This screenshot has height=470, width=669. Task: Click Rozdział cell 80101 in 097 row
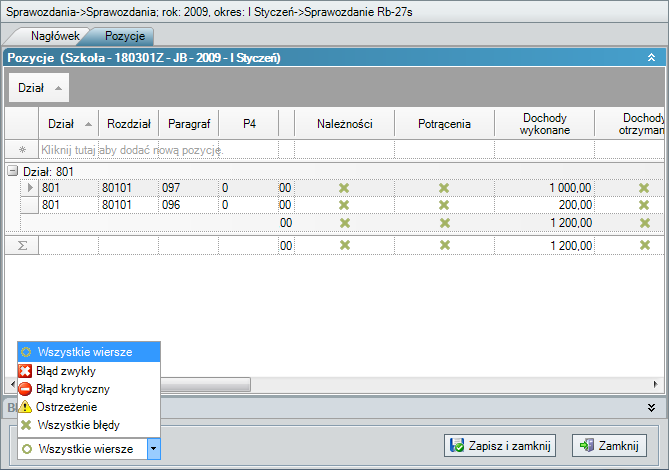click(128, 188)
